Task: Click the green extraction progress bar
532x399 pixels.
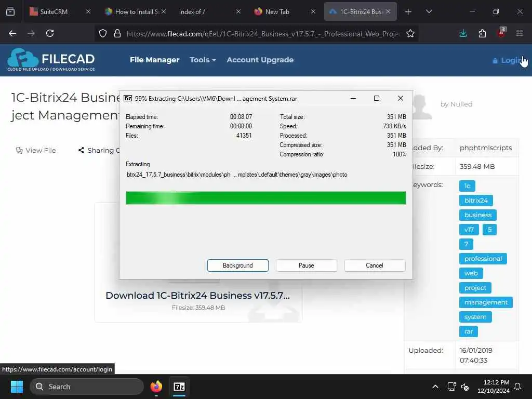Action: pyautogui.click(x=265, y=198)
